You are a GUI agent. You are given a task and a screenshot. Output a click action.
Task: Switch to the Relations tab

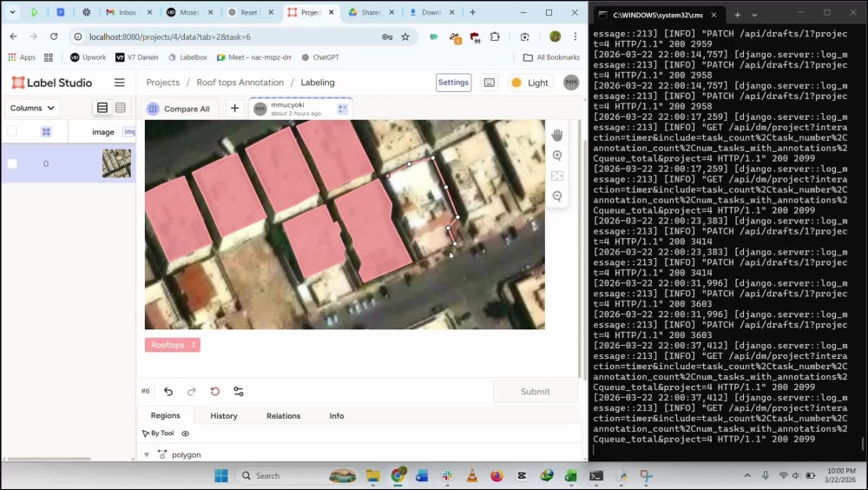(284, 416)
